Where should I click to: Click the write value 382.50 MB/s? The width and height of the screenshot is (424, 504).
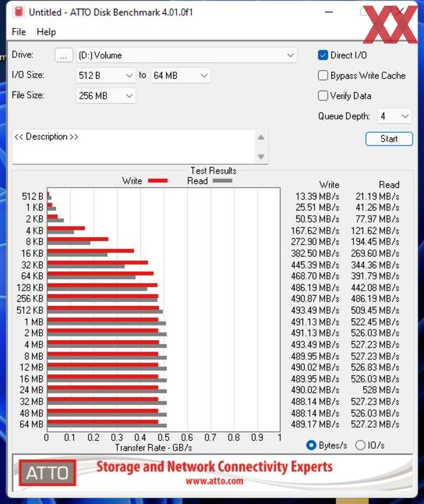point(315,253)
